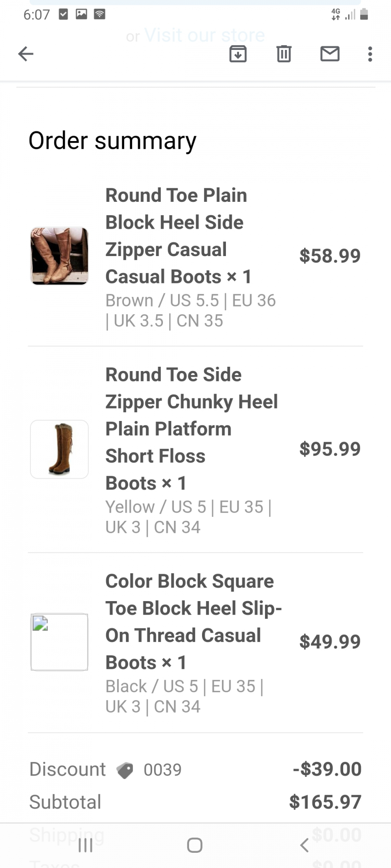Viewport: 391px width, 868px height.
Task: Tap the broken image placeholder thumbnail
Action: [60, 642]
